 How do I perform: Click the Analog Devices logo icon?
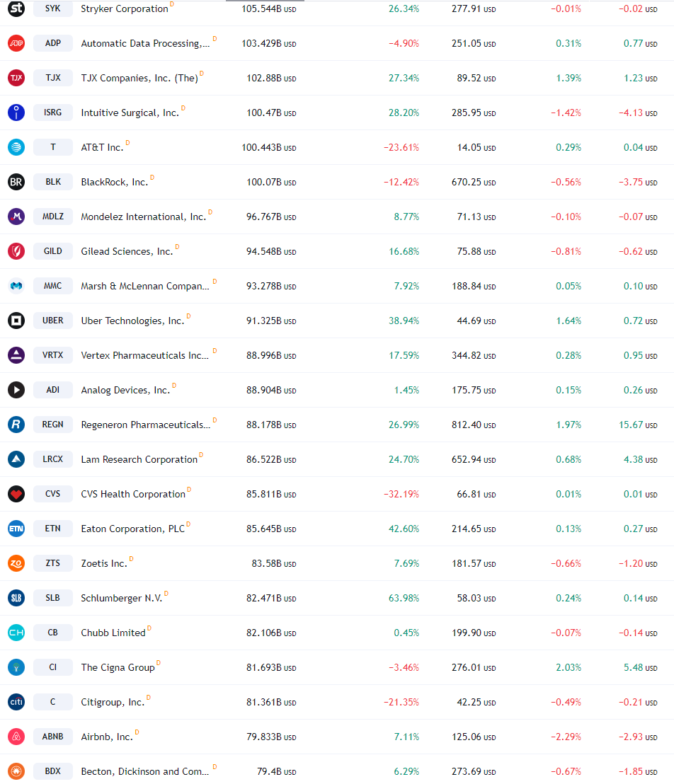(x=16, y=390)
